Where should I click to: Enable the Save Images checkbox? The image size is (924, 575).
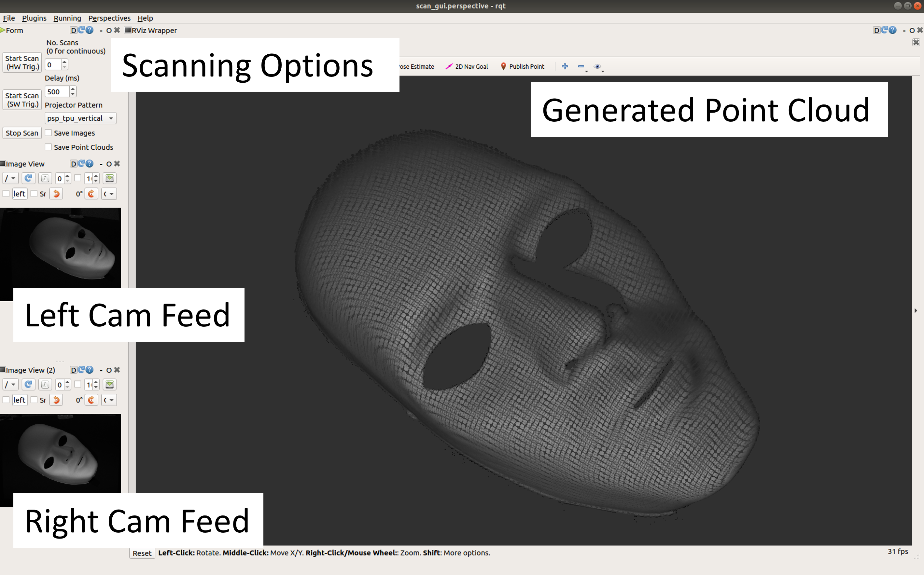pos(48,133)
